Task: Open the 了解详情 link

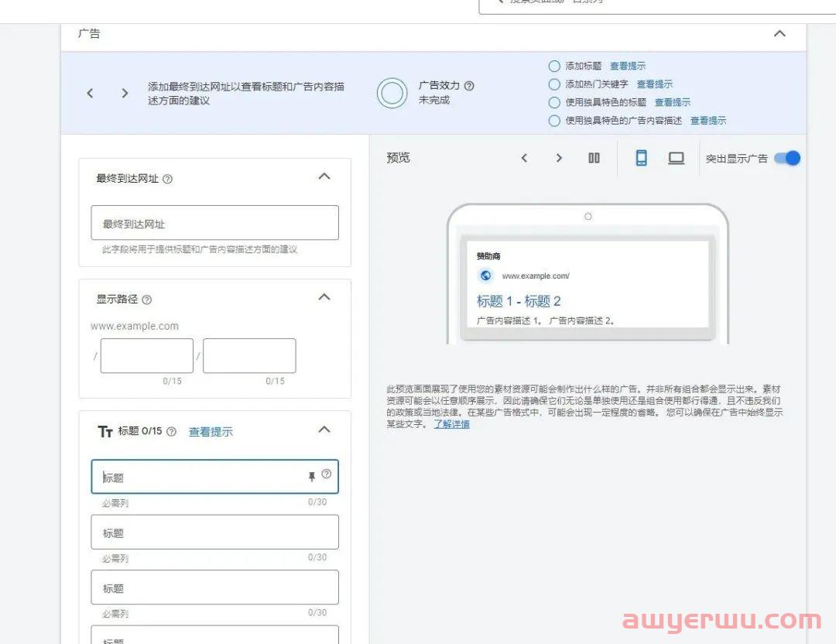Action: (451, 424)
